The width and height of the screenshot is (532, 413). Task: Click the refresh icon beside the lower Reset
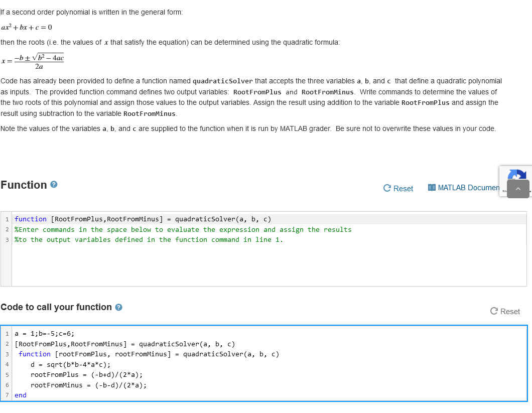click(x=493, y=311)
